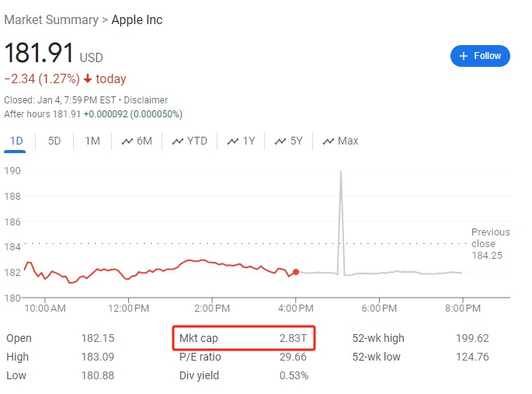Click the P/E ratio label
This screenshot has width=532, height=394.
coord(200,357)
